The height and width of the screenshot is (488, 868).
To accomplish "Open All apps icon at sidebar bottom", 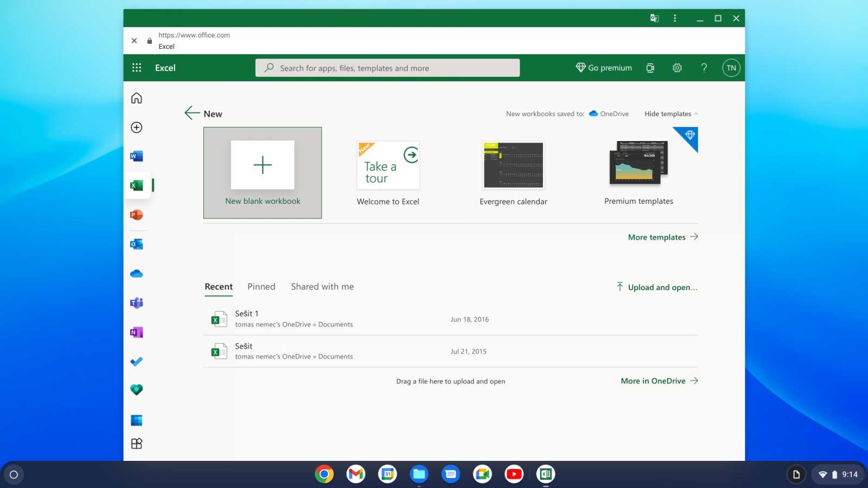I will click(137, 444).
